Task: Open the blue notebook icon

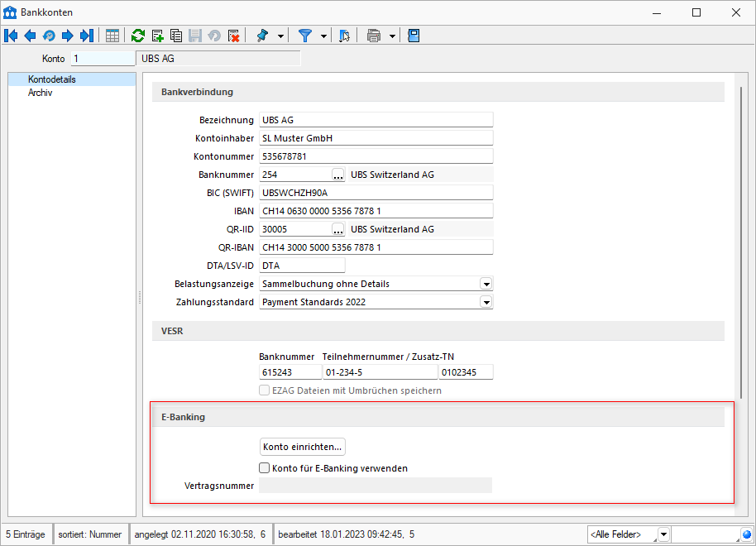Action: click(414, 36)
